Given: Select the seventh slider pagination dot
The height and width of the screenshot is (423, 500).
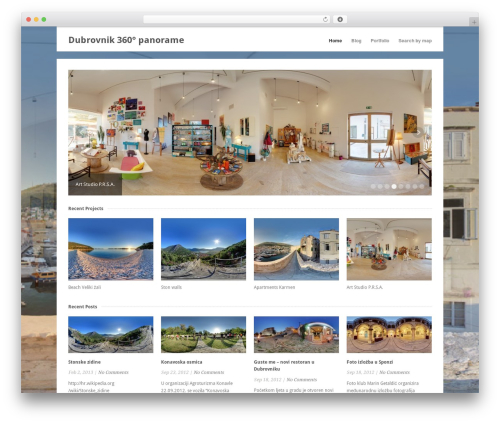Looking at the screenshot, I should pyautogui.click(x=415, y=186).
